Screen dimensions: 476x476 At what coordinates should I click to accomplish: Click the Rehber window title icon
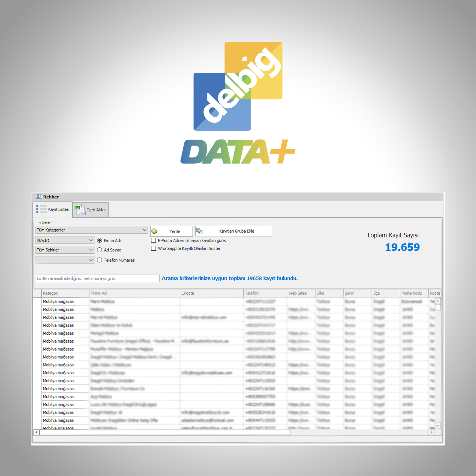[x=39, y=197]
